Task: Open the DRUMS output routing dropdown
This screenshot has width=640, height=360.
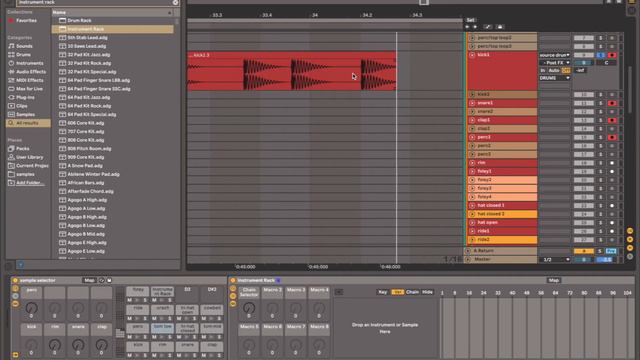Action: pos(554,78)
